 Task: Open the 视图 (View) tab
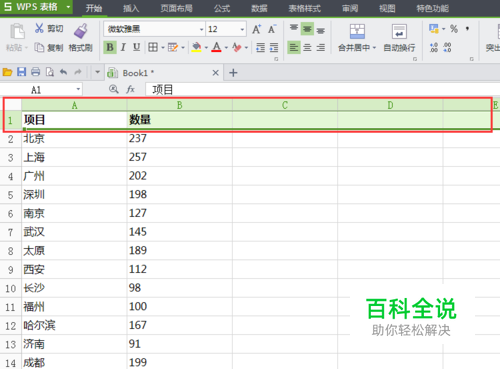(x=387, y=8)
